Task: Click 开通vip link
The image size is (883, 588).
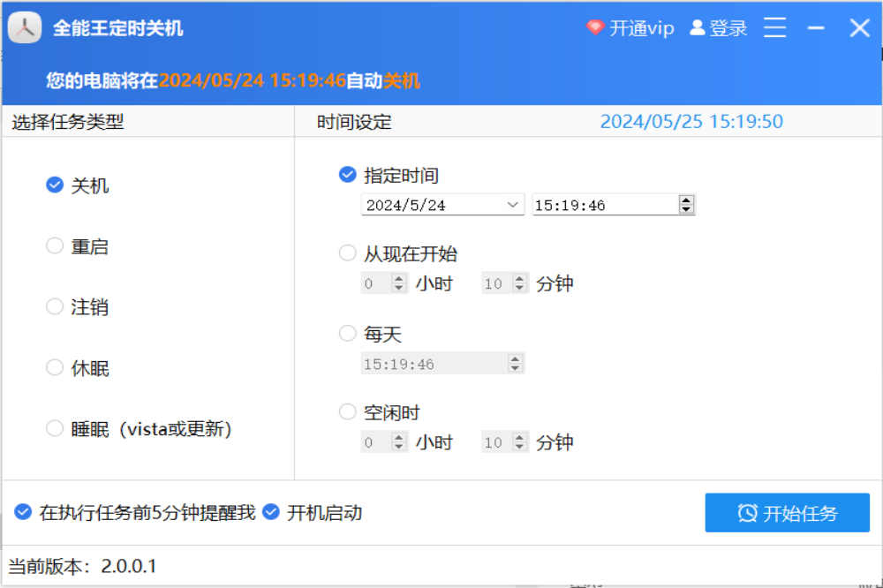Action: (641, 28)
